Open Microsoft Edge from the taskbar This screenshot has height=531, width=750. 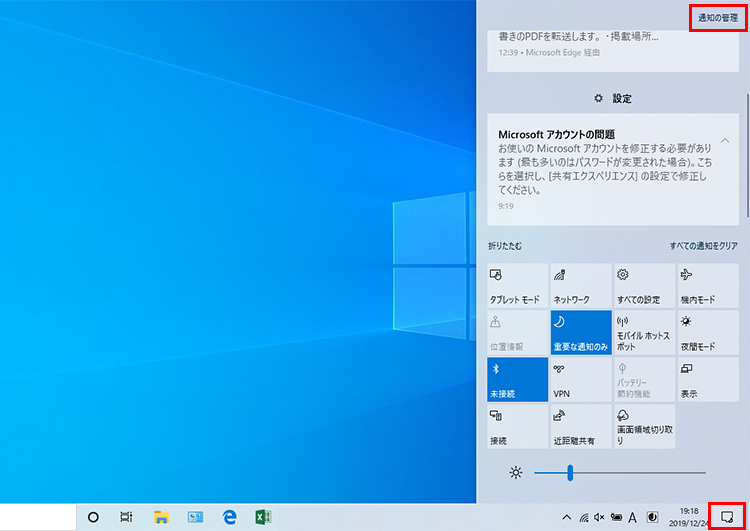pyautogui.click(x=229, y=517)
